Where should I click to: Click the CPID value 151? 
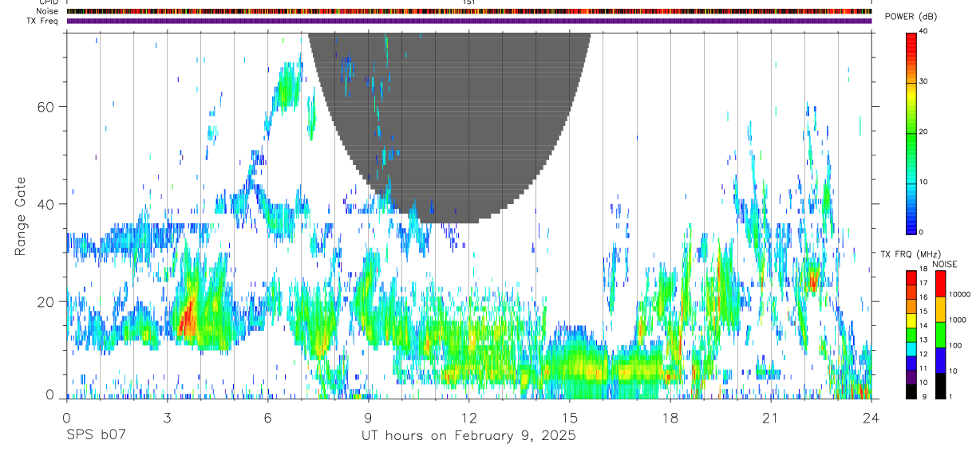(468, 2)
